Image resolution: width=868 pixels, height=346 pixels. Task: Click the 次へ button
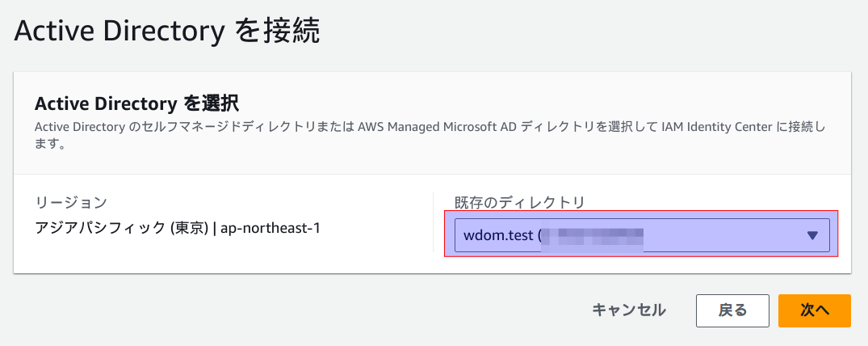pyautogui.click(x=814, y=310)
